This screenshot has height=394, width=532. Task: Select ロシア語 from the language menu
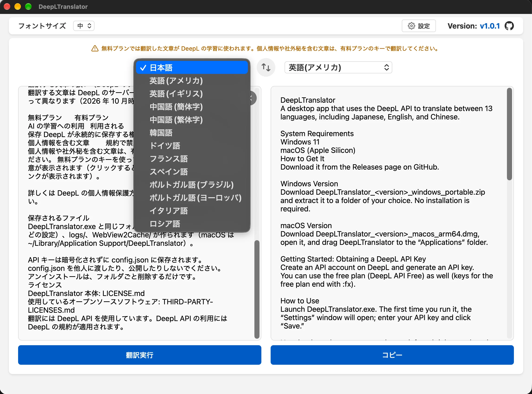pos(192,224)
